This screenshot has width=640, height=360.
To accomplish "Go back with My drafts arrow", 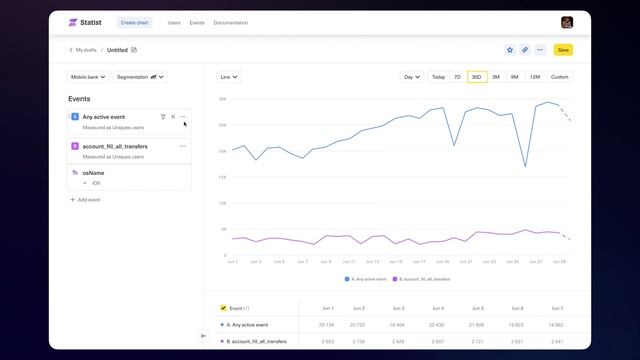I will pyautogui.click(x=71, y=50).
